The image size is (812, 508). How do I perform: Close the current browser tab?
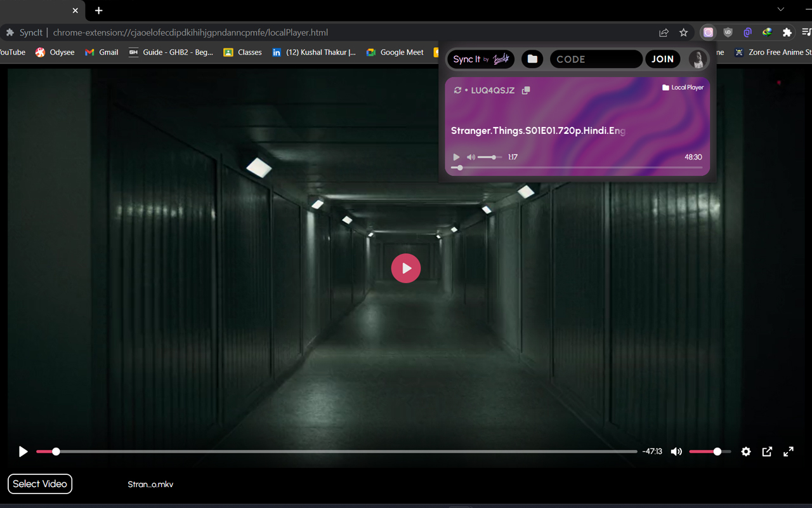75,11
